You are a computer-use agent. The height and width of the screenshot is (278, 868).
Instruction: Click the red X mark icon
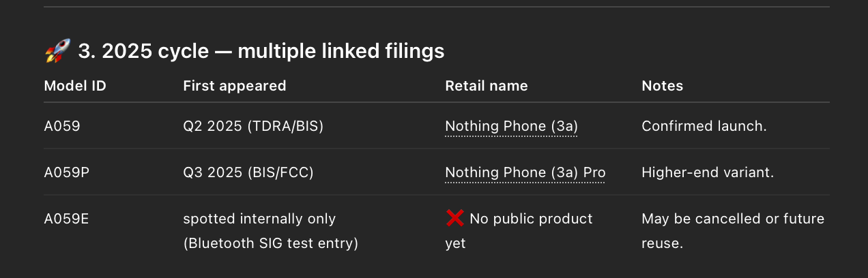point(454,219)
